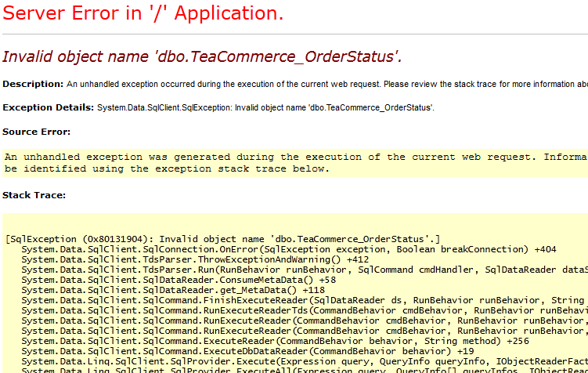Click the "SqlCommand.RunExecuteReaderTds" line
The height and width of the screenshot is (373, 588).
click(305, 310)
